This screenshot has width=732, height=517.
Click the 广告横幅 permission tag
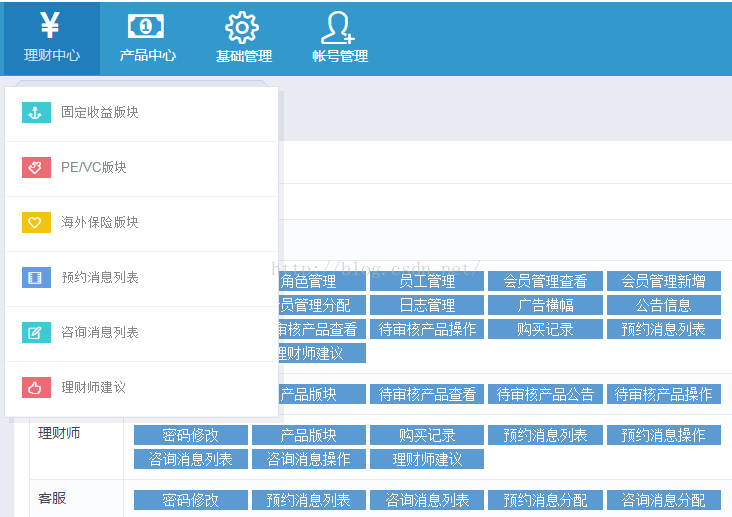coord(545,305)
